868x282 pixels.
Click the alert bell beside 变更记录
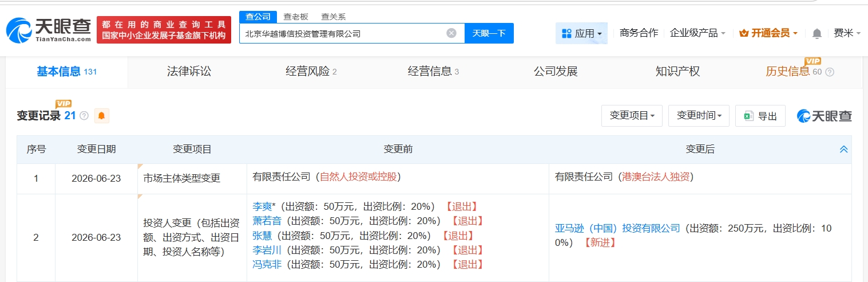click(x=101, y=116)
